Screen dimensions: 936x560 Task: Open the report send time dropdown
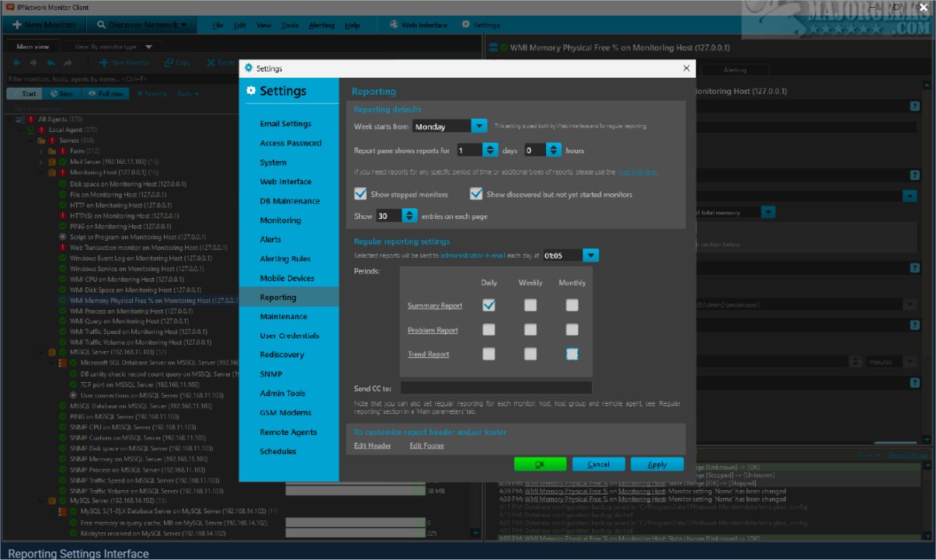pos(590,255)
